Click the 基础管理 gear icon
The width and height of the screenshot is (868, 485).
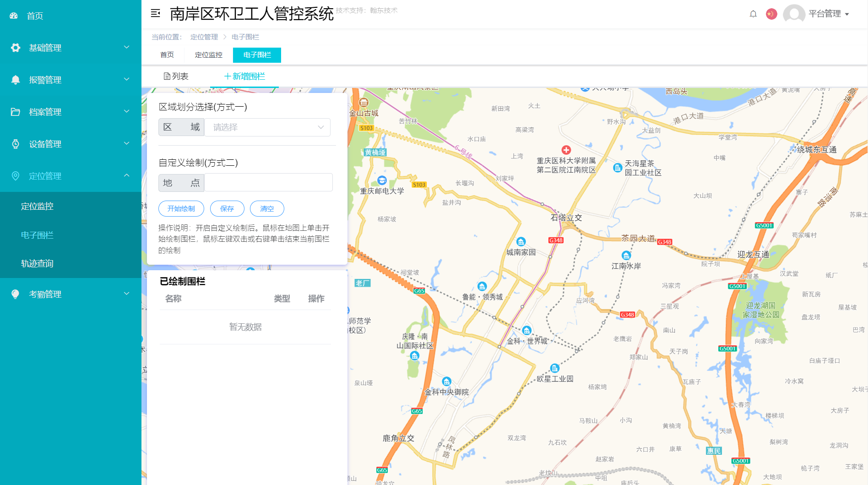coord(16,48)
